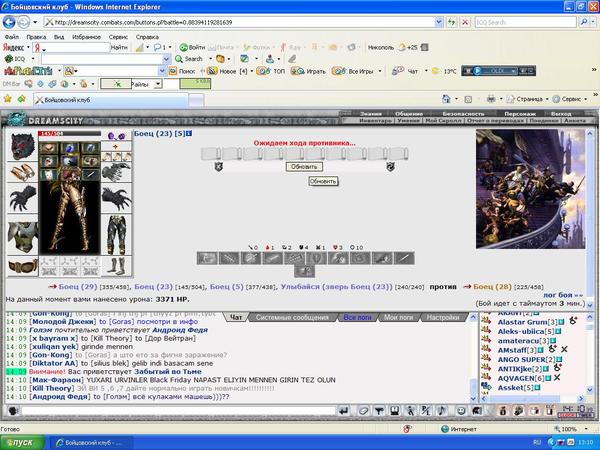Image resolution: width=600 pixels, height=450 pixels.
Task: Open info icon next to Боец (23) [5]
Action: click(x=189, y=134)
